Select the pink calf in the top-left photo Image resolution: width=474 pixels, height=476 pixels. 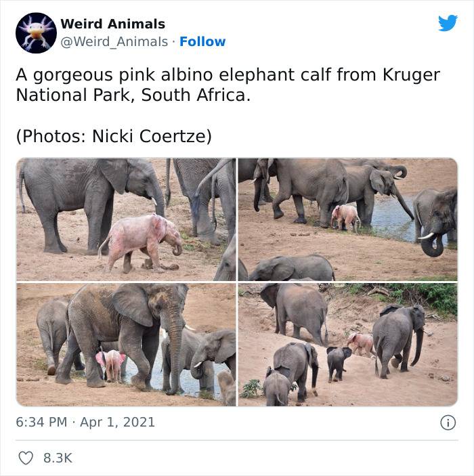coord(140,243)
